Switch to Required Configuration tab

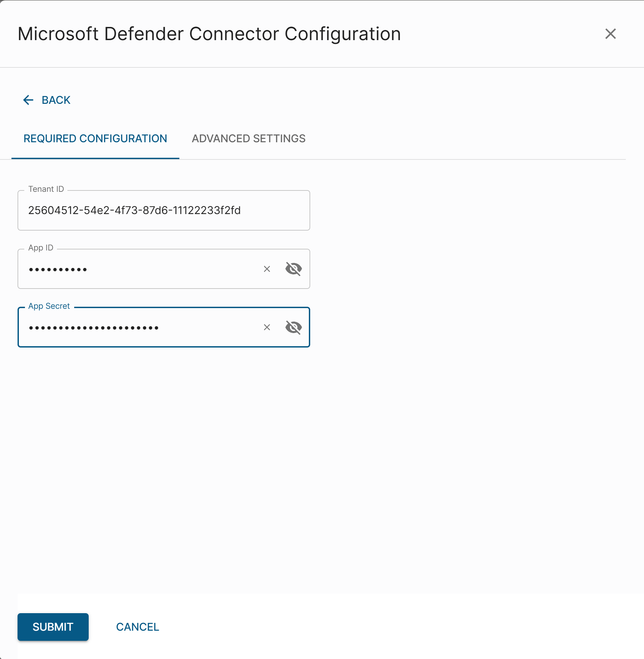(95, 139)
